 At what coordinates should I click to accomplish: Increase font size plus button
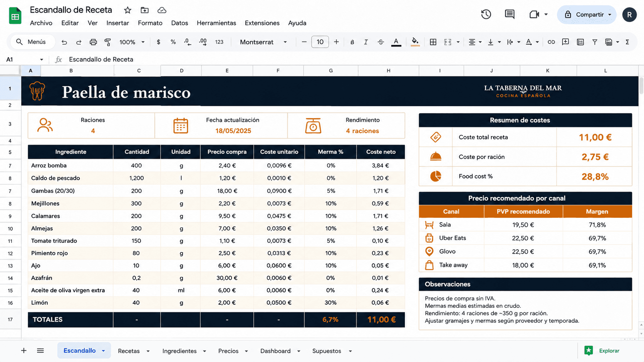click(336, 42)
